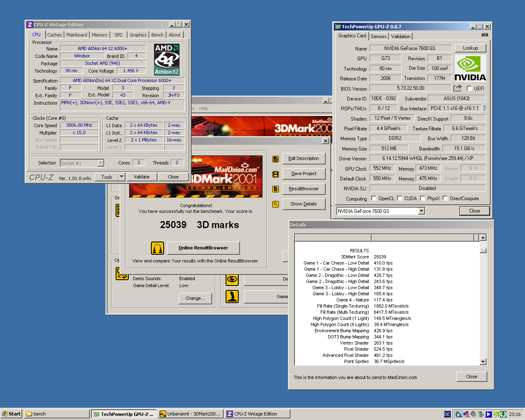Toggle the PhysX checkbox
The height and width of the screenshot is (420, 525).
[422, 199]
